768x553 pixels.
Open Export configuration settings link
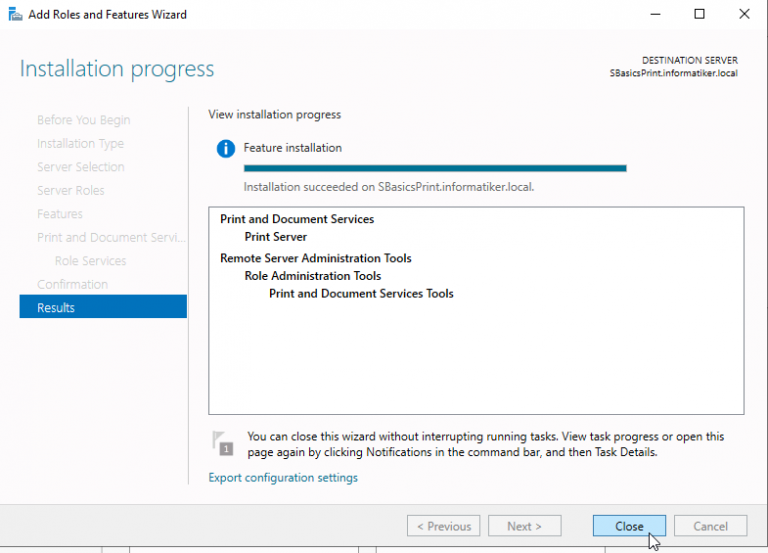(x=283, y=478)
